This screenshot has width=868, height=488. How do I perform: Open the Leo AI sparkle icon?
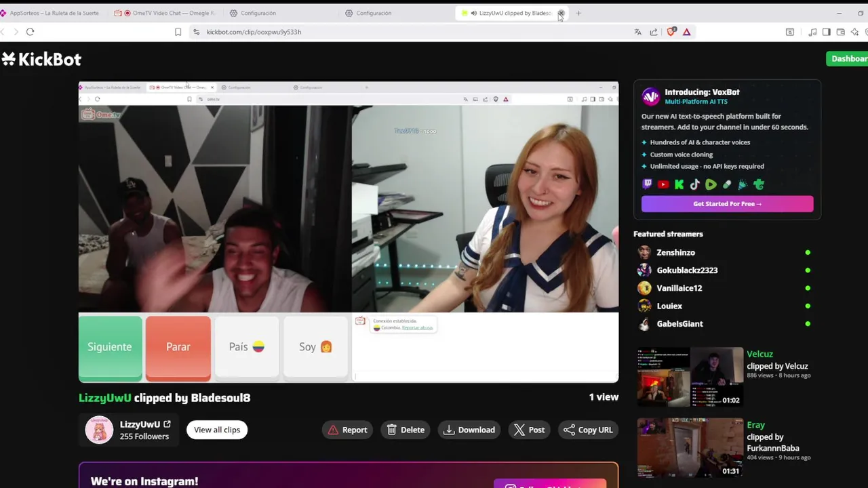click(x=854, y=32)
